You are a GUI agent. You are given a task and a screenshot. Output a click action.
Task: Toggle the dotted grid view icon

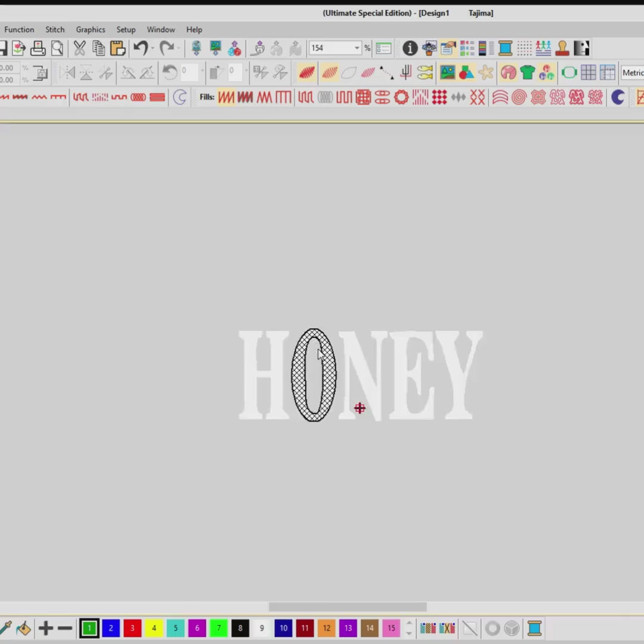click(524, 48)
